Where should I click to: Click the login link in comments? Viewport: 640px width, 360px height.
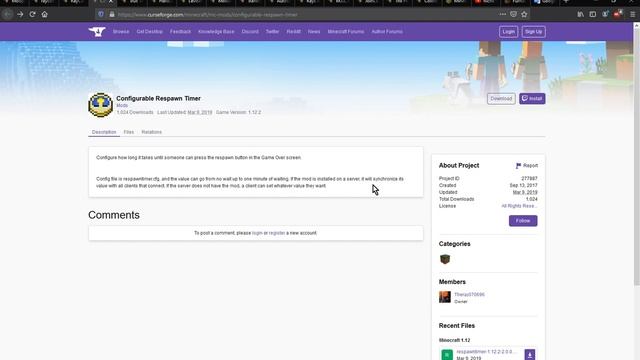257,233
